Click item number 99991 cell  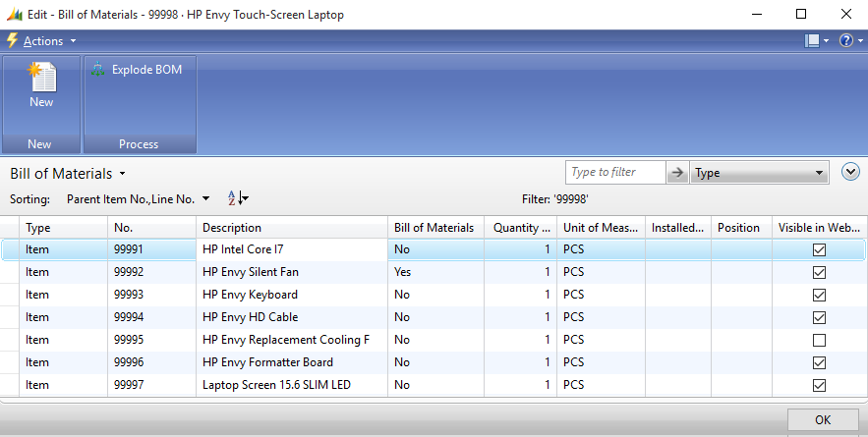(x=151, y=249)
